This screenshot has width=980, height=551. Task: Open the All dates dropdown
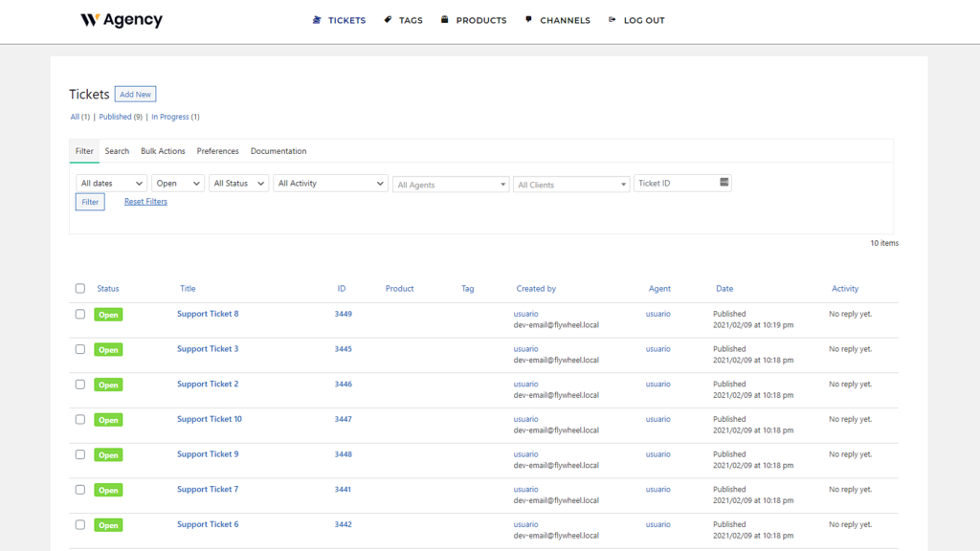[110, 183]
